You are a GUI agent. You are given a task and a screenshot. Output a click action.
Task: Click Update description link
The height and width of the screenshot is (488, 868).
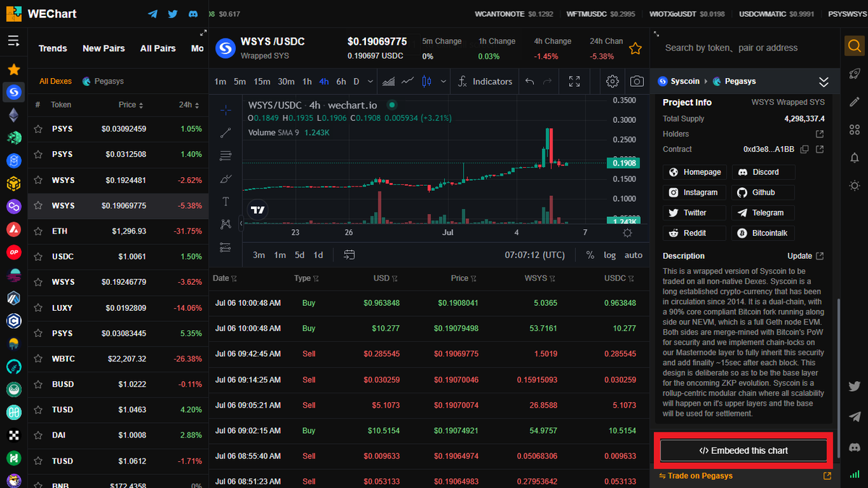pos(806,256)
